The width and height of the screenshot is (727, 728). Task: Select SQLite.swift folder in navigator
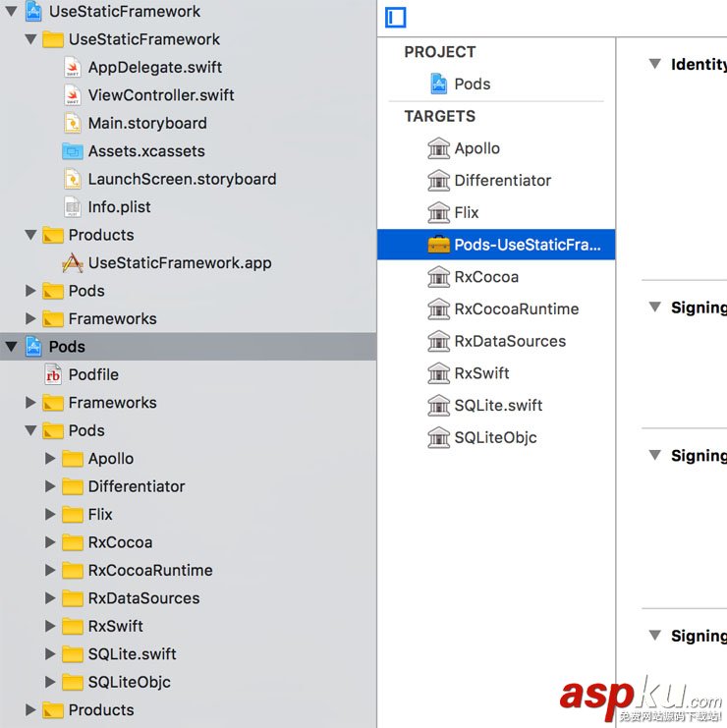133,654
